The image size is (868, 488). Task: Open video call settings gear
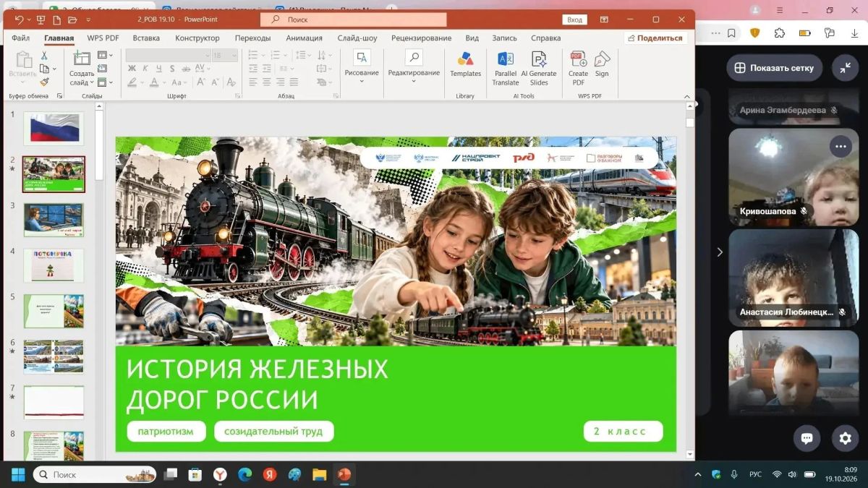pyautogui.click(x=845, y=437)
